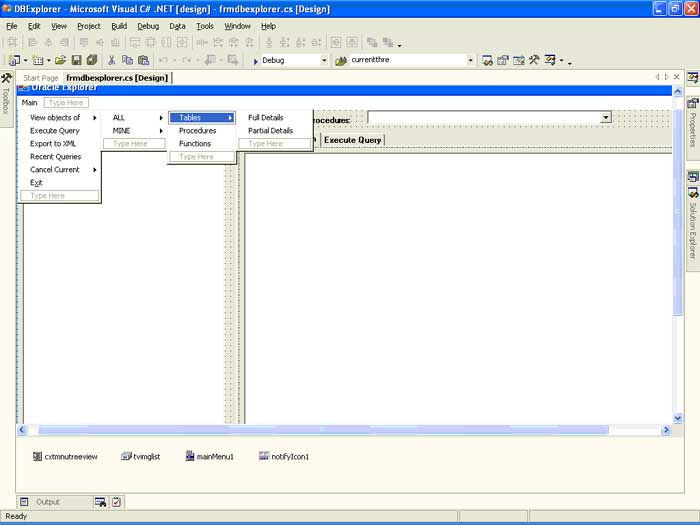The height and width of the screenshot is (525, 700).
Task: Select the cxtmnutreeview component in tray
Action: pyautogui.click(x=65, y=456)
